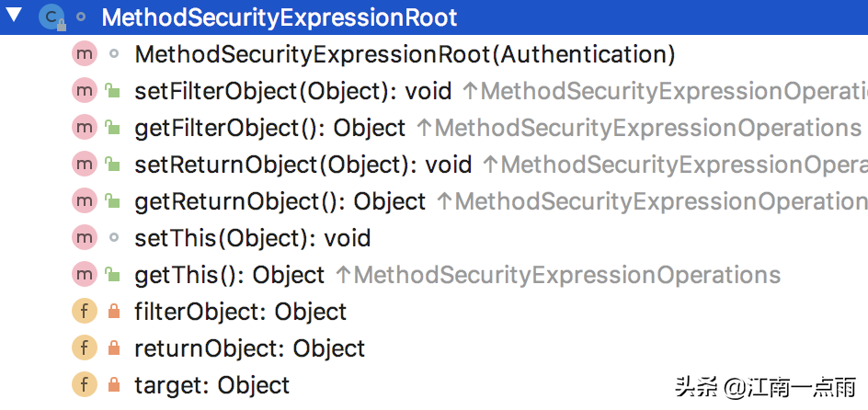868x410 pixels.
Task: Click the method icon for setReturnObject
Action: coord(85,165)
